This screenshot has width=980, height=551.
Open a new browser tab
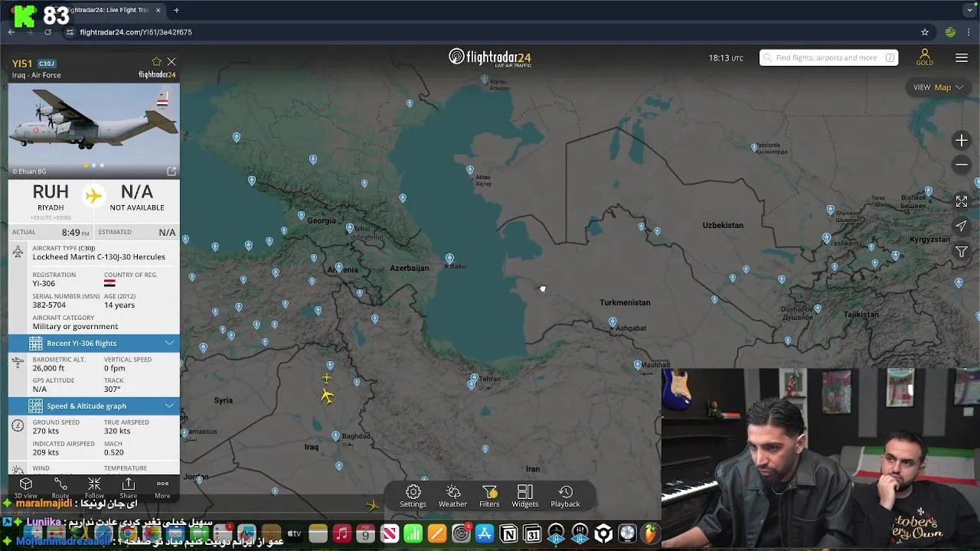[176, 10]
